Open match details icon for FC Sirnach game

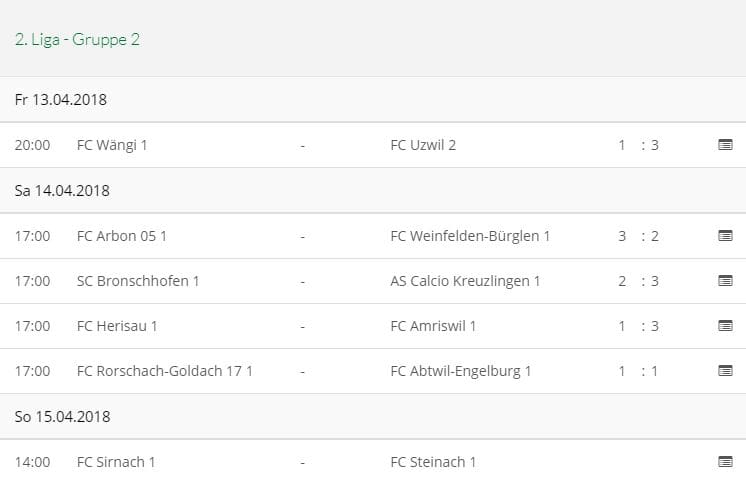tap(725, 462)
